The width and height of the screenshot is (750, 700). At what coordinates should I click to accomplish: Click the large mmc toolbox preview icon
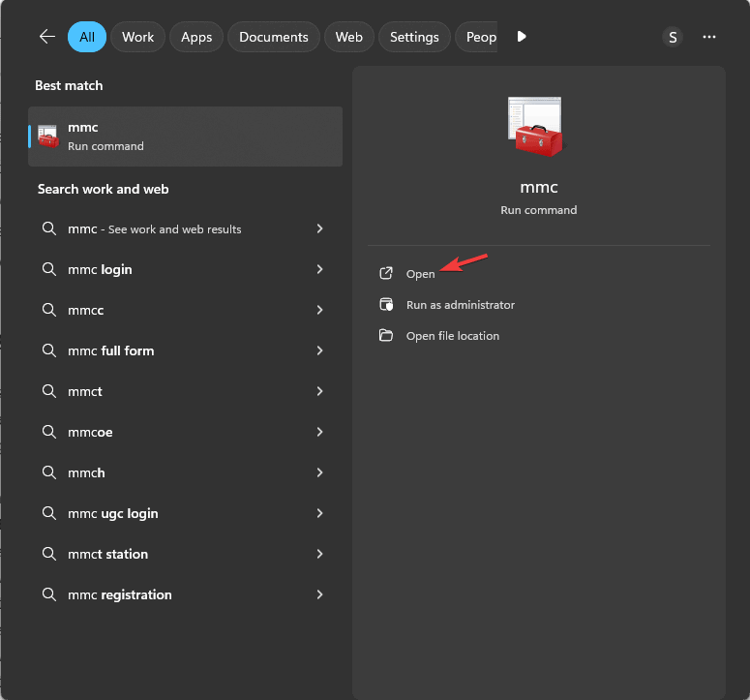[x=537, y=126]
